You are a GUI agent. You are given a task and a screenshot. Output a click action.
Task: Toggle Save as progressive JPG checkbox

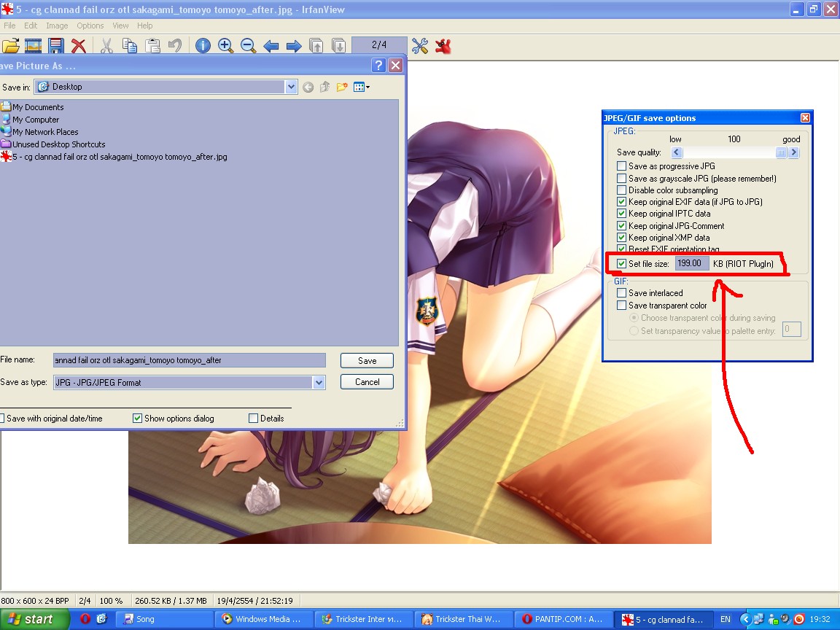(x=621, y=166)
